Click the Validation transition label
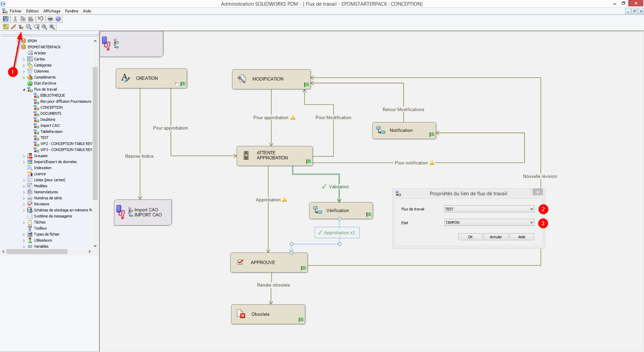This screenshot has height=352, width=644. point(339,187)
